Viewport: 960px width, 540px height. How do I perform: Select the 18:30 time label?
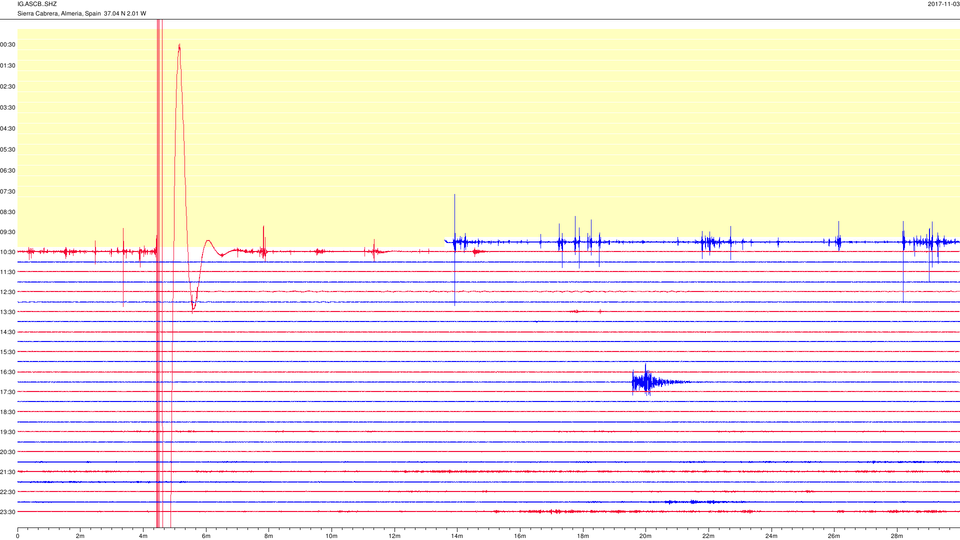[x=8, y=412]
